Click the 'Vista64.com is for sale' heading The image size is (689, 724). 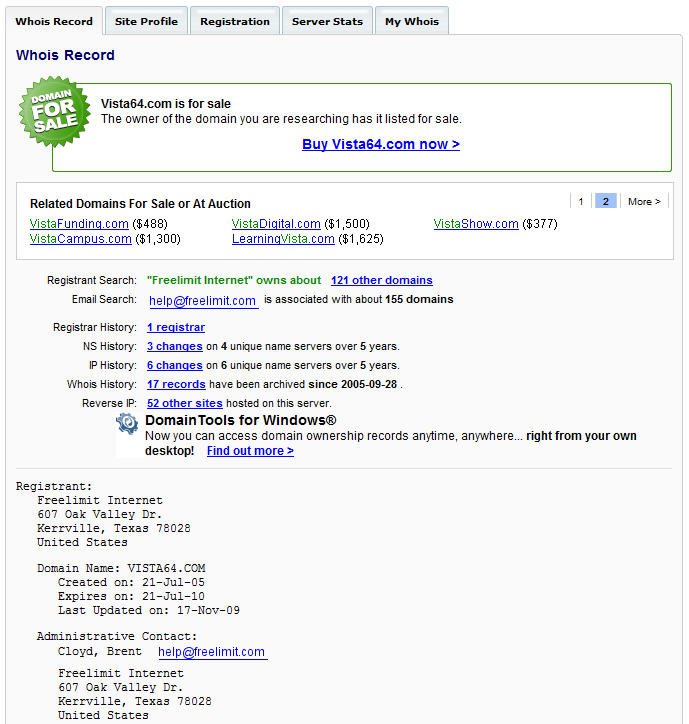166,103
